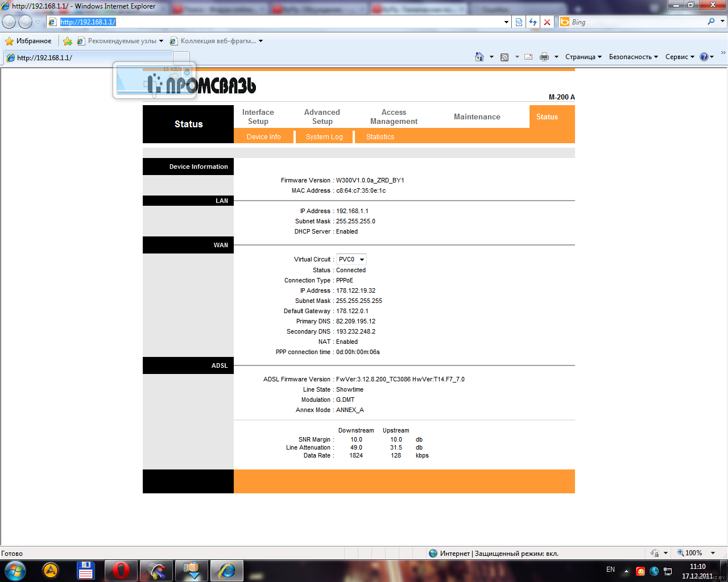Image resolution: width=728 pixels, height=582 pixels.
Task: Click the red tray notification icon
Action: [640, 571]
